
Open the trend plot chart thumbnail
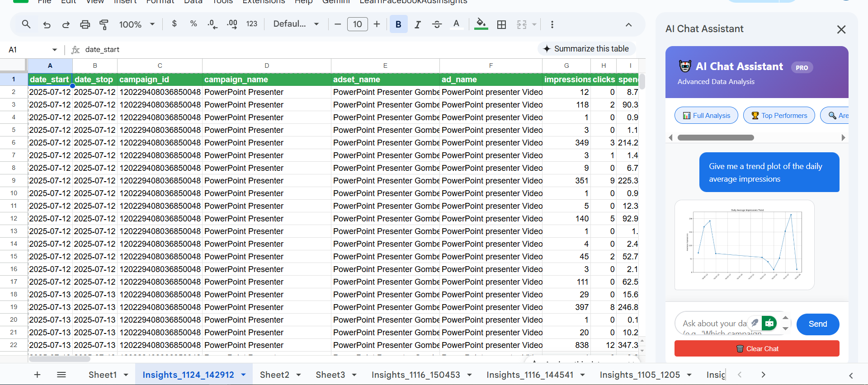pos(744,245)
